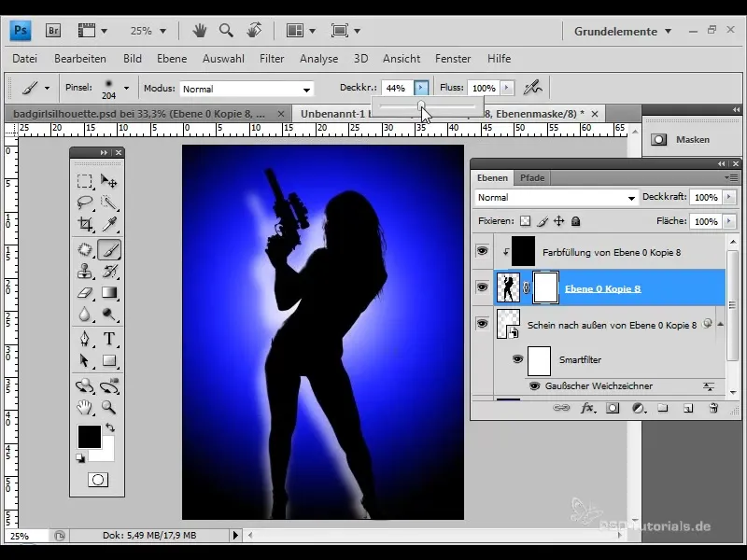Add a layer style with fx button

pos(587,408)
